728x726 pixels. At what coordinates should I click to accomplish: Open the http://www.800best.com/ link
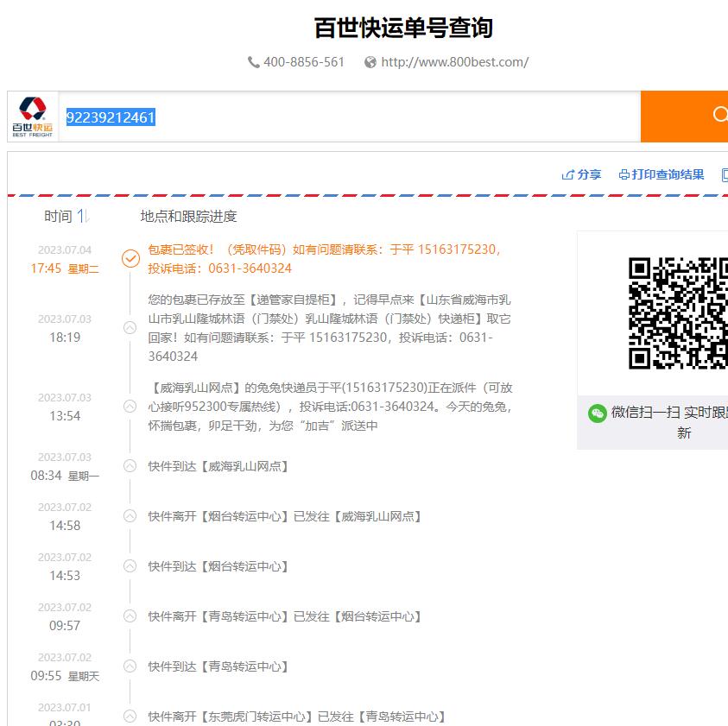(x=454, y=62)
